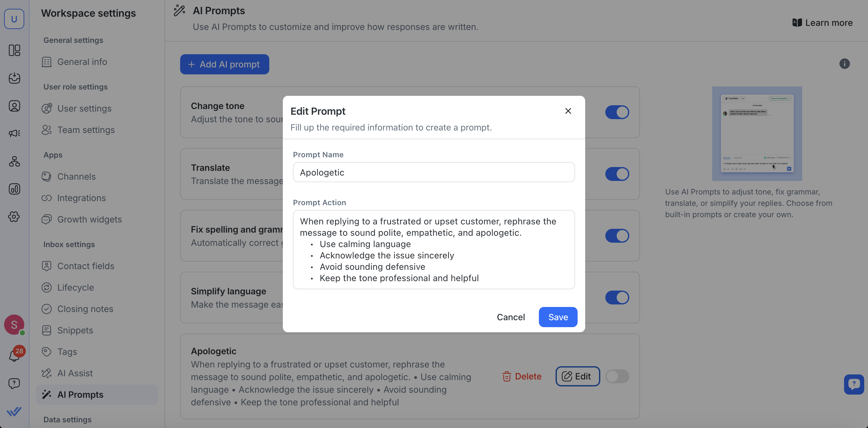Screen dimensions: 868x428
Task: Open Reports chart icon in rail
Action: [14, 189]
